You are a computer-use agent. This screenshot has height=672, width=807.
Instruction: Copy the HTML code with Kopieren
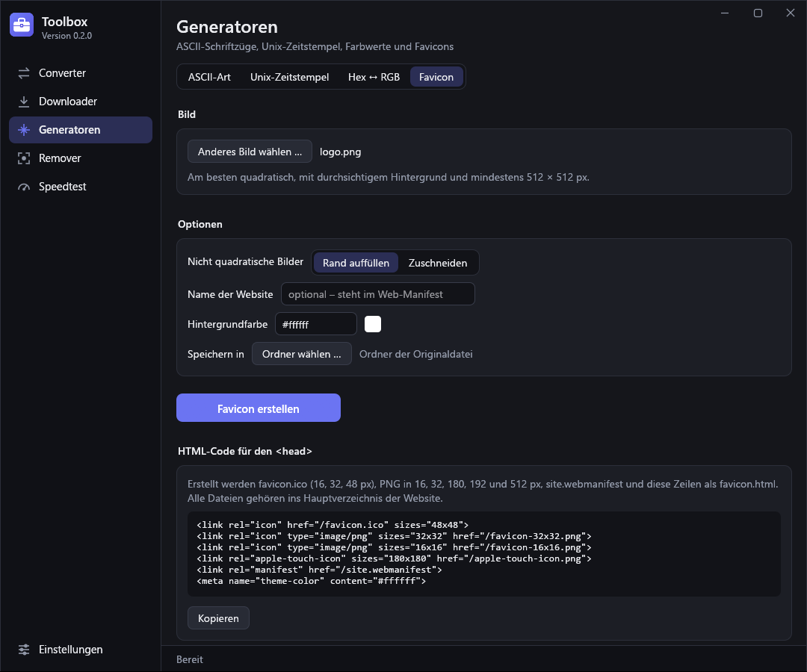tap(218, 618)
